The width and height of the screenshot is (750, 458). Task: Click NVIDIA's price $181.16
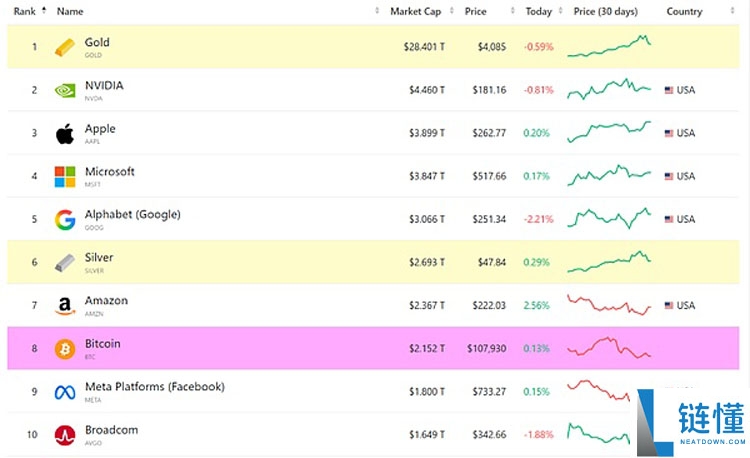(489, 90)
